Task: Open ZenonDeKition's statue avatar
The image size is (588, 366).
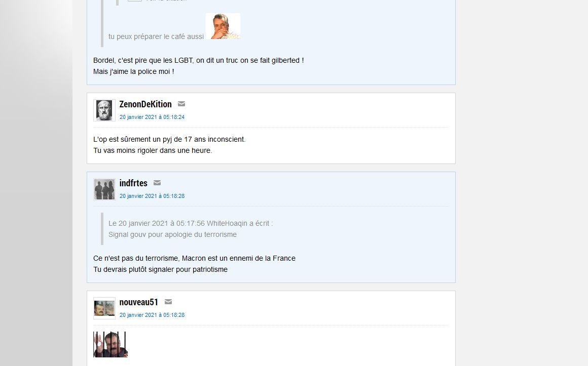Action: [104, 110]
